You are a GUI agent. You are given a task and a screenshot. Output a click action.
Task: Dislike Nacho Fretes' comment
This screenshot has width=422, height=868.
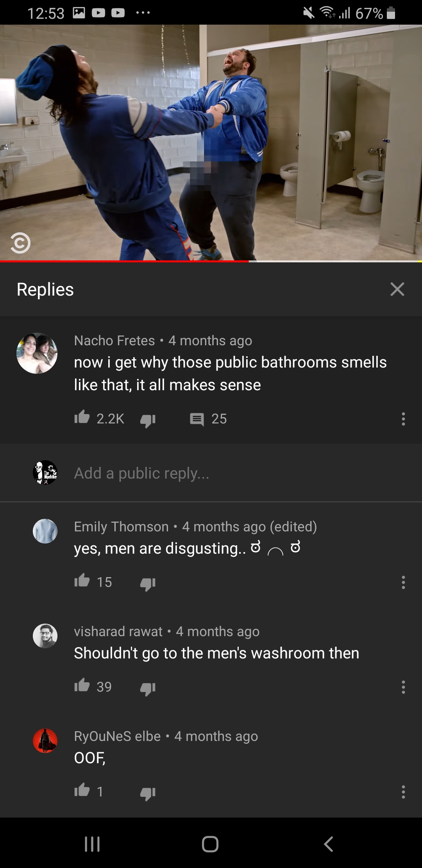[148, 420]
